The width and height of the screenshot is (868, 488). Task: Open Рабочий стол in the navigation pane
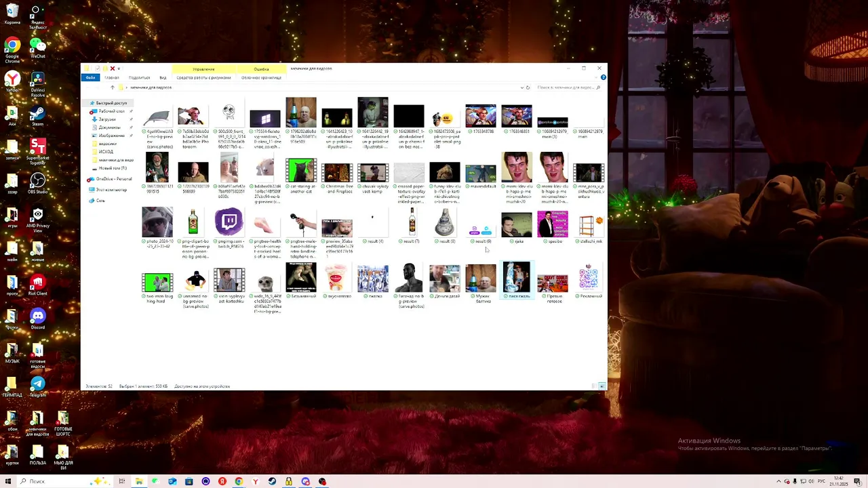[x=111, y=111]
